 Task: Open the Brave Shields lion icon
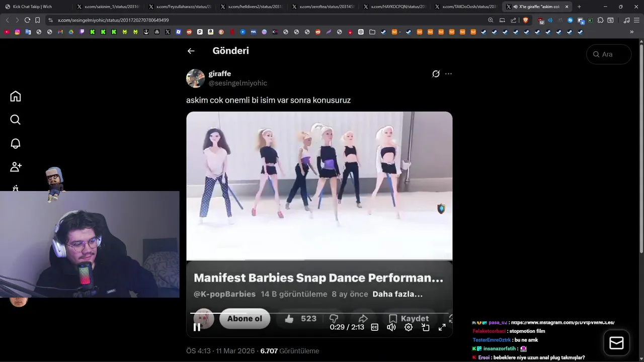526,20
